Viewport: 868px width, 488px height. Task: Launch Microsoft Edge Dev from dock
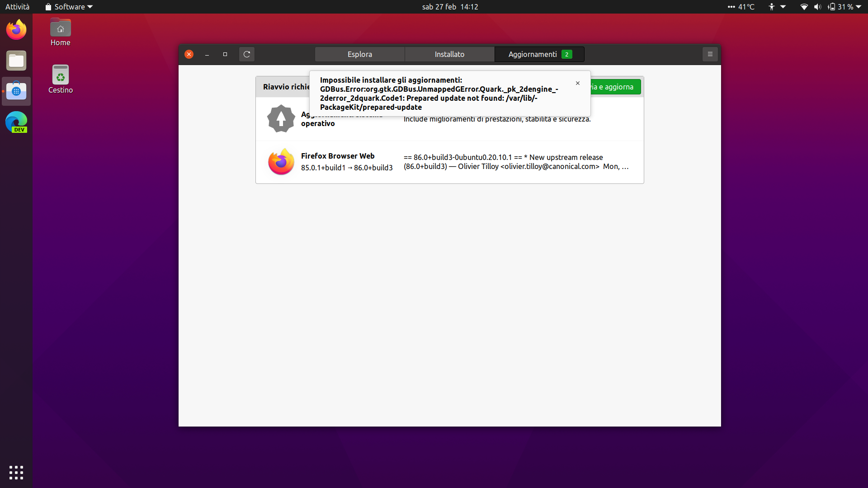(16, 122)
